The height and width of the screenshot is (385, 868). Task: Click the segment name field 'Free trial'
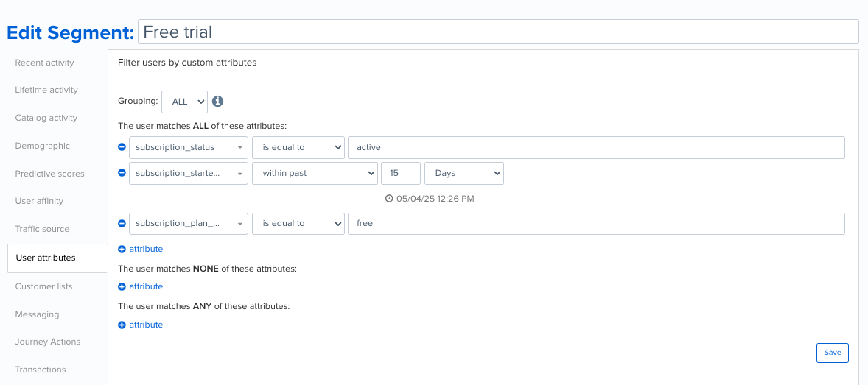[x=498, y=32]
